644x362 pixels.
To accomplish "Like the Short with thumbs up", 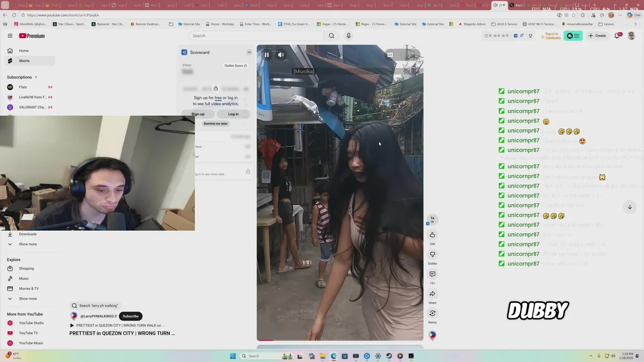I will click(432, 235).
